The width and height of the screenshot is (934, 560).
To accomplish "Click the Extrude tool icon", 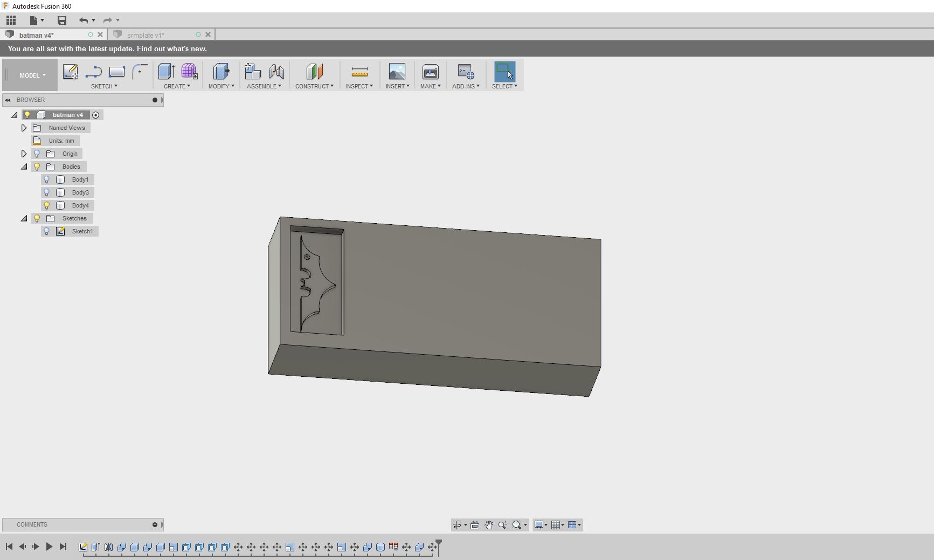I will [166, 72].
